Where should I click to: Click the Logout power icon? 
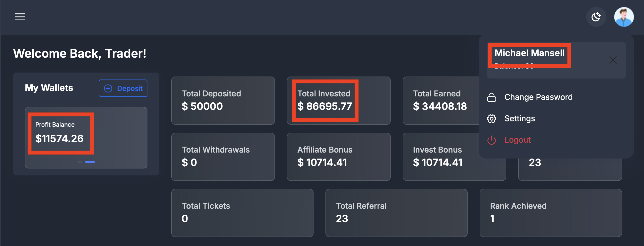click(x=491, y=140)
